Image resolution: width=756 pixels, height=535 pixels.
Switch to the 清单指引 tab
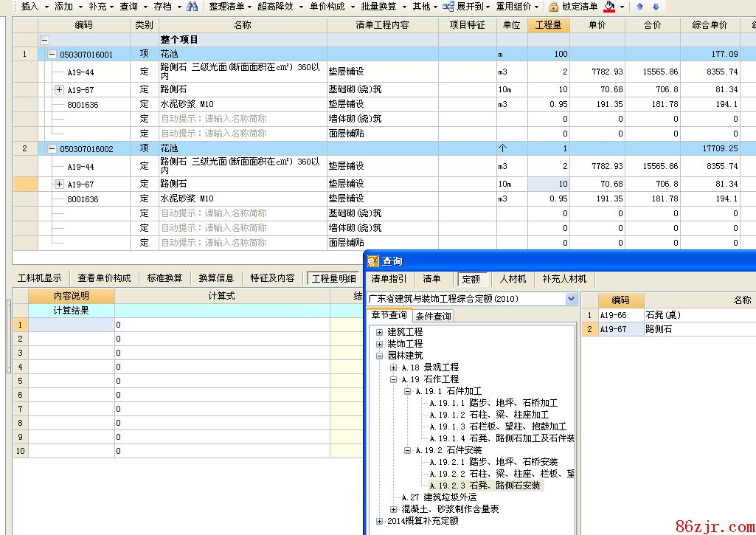(x=389, y=279)
